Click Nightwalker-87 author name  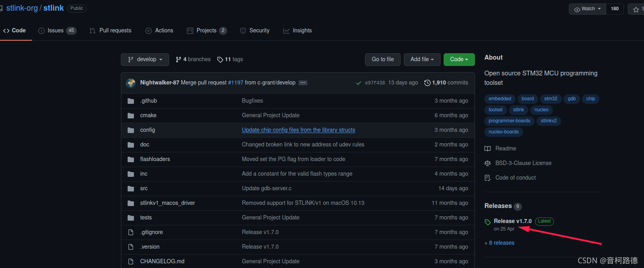click(x=160, y=83)
